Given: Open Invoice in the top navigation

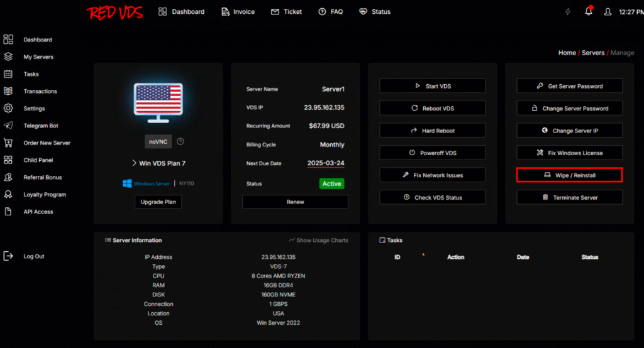Looking at the screenshot, I should click(x=238, y=12).
